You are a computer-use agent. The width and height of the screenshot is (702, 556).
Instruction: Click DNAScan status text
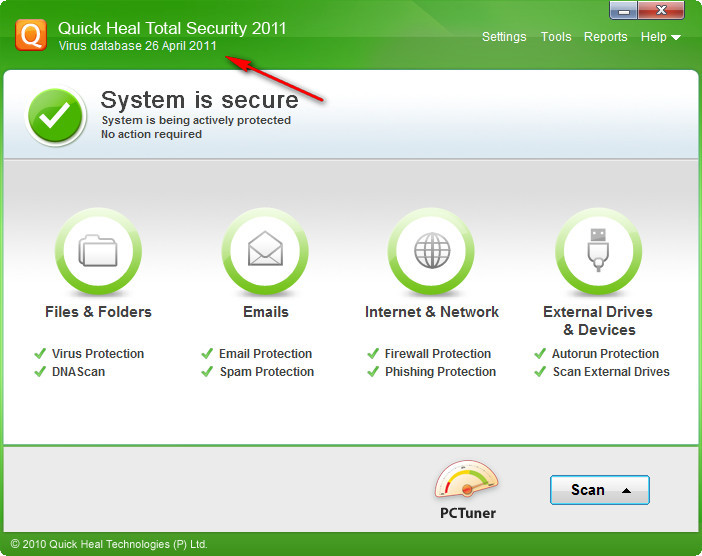pyautogui.click(x=78, y=372)
